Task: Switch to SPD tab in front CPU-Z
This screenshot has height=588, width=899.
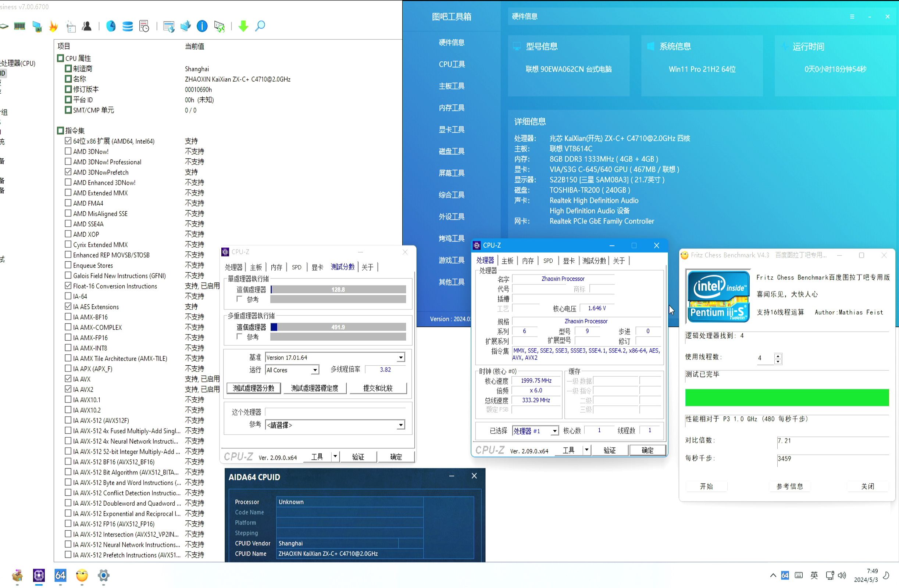Action: (x=548, y=261)
